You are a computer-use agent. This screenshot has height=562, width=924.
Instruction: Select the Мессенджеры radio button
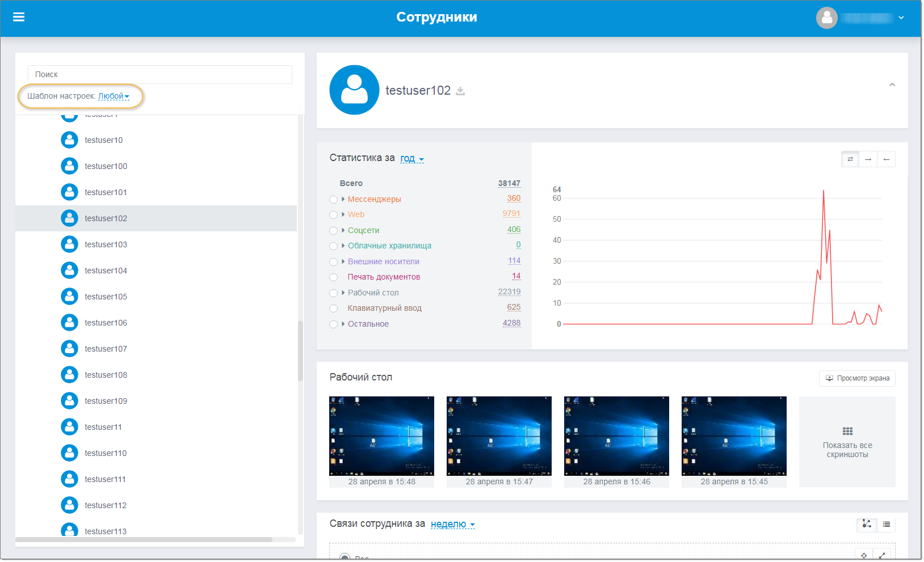(x=333, y=200)
